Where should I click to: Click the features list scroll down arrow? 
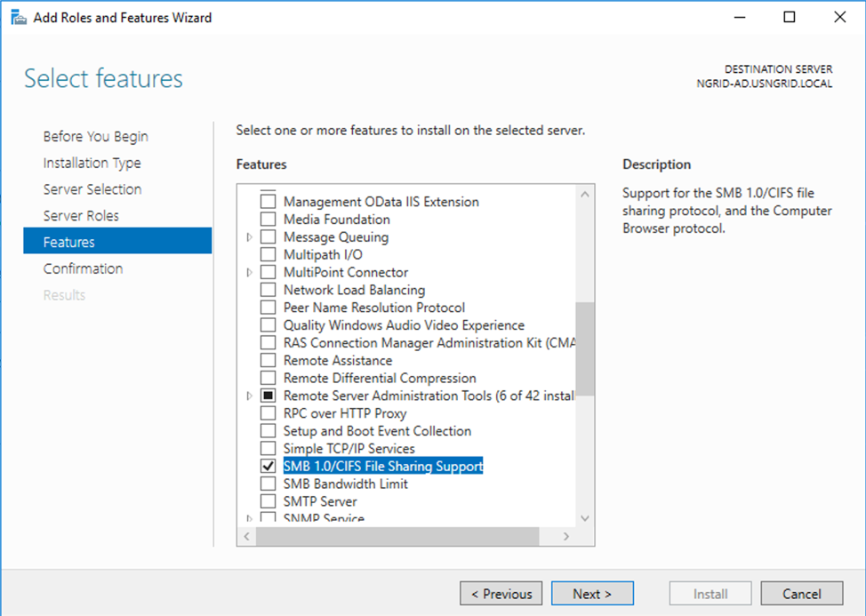(x=585, y=518)
